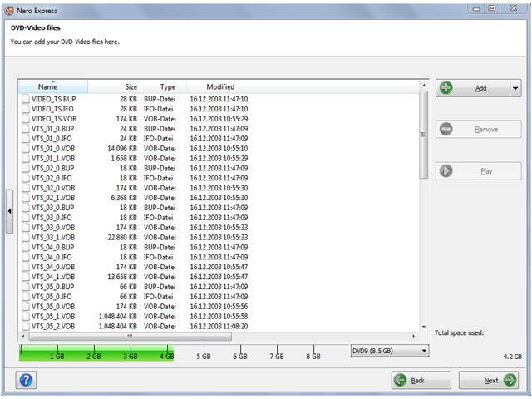Go Back to previous step
Image resolution: width=532 pixels, height=399 pixels.
pyautogui.click(x=421, y=381)
